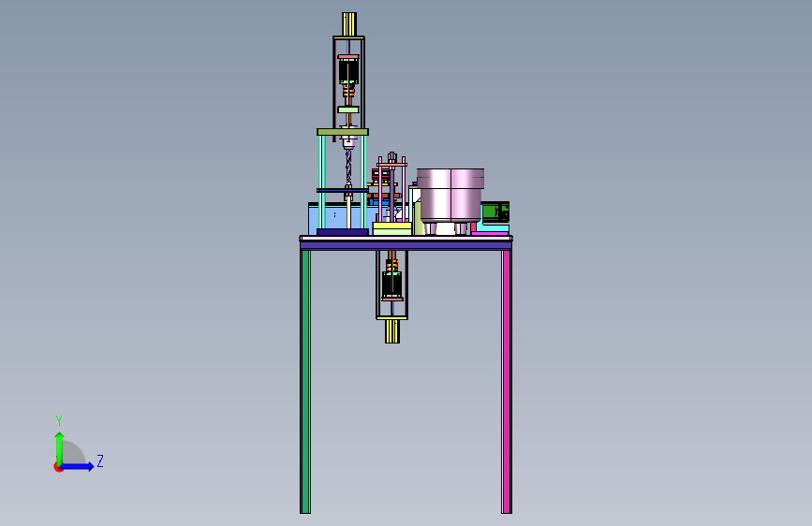
Task: Select the white tabletop plate
Action: (406, 239)
